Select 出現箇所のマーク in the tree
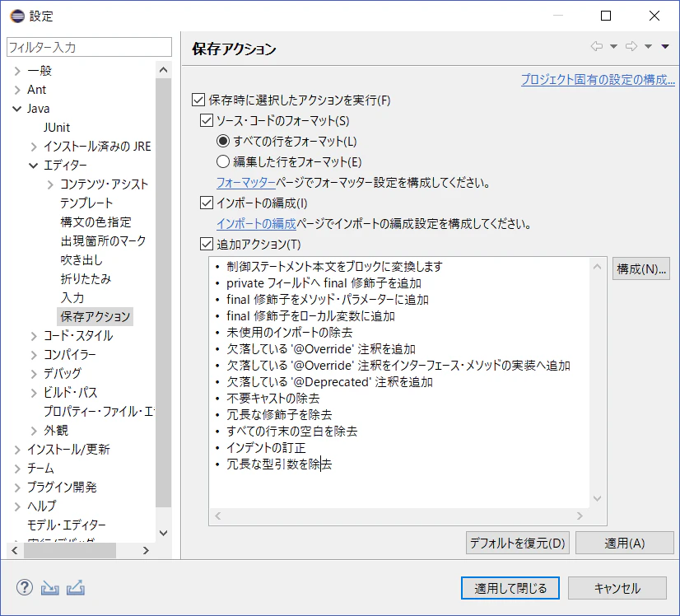The width and height of the screenshot is (680, 616). [x=103, y=240]
